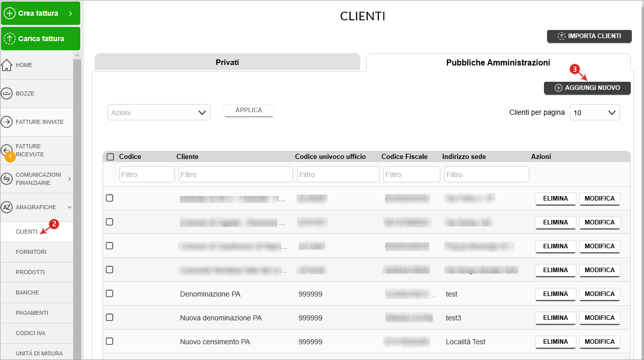The height and width of the screenshot is (360, 644).
Task: Open Home via the house icon
Action: 7,65
